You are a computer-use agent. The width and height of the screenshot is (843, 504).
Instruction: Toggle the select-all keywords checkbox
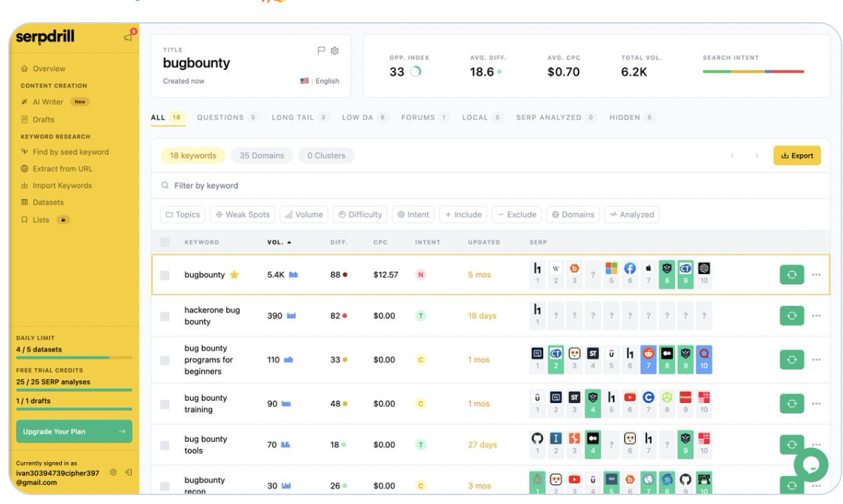click(165, 242)
